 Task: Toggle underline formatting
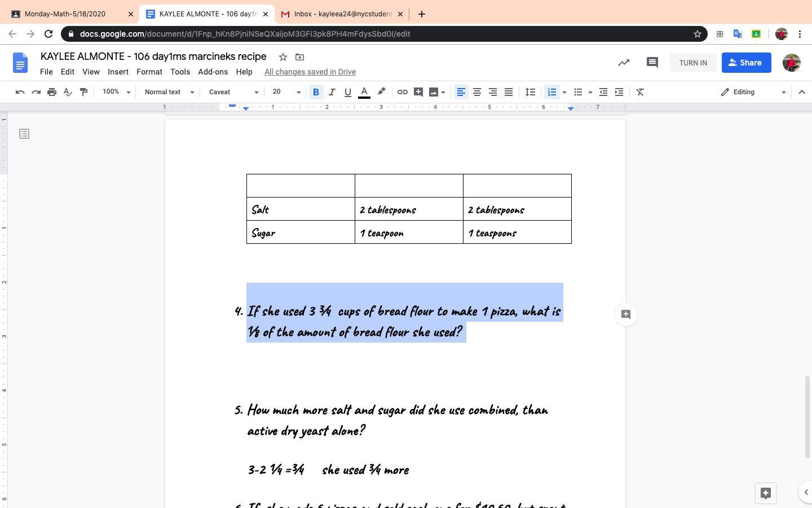(347, 92)
